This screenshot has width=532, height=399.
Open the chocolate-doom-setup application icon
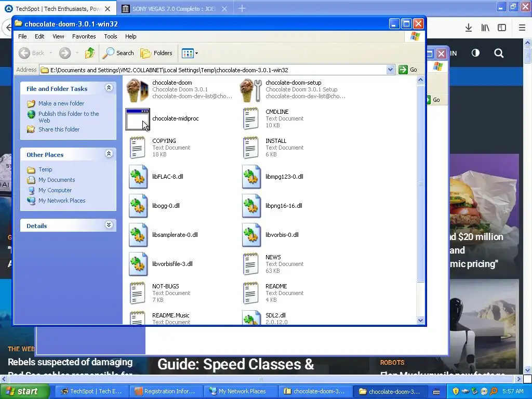[x=251, y=90]
